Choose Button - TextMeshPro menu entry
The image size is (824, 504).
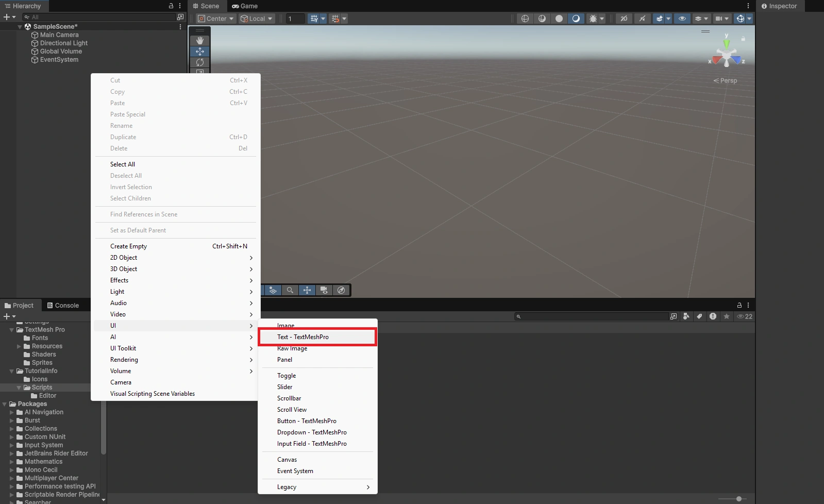pos(317,421)
